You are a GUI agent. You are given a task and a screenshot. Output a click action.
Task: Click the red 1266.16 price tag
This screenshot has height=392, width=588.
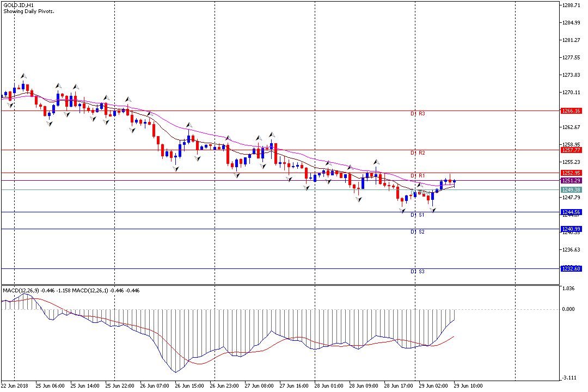[571, 111]
